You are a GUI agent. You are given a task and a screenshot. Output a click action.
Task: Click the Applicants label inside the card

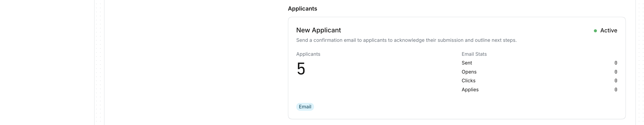[x=308, y=54]
